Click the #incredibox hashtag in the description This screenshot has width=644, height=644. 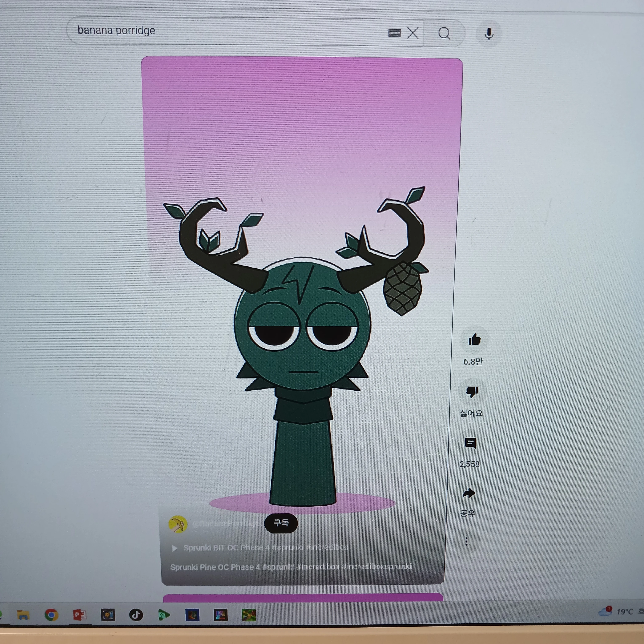(x=318, y=567)
